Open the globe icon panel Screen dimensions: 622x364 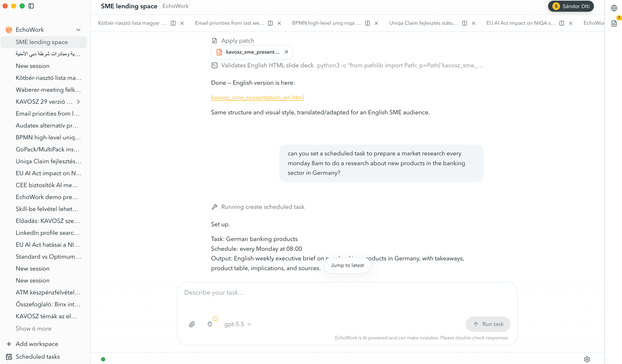pos(614,8)
